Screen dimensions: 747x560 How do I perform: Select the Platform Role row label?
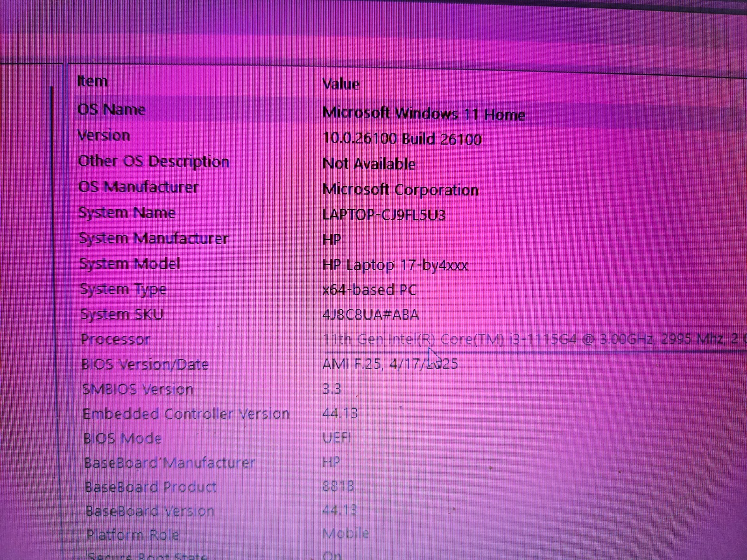[133, 535]
